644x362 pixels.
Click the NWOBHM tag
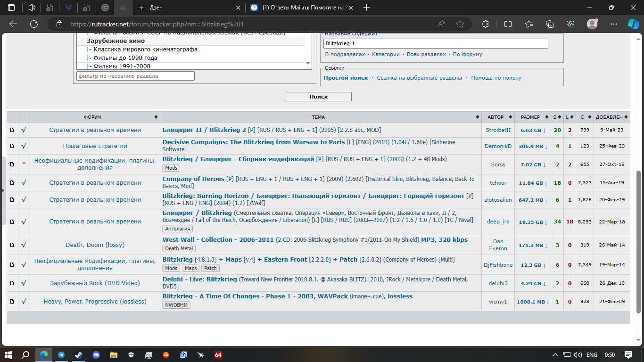click(x=176, y=305)
